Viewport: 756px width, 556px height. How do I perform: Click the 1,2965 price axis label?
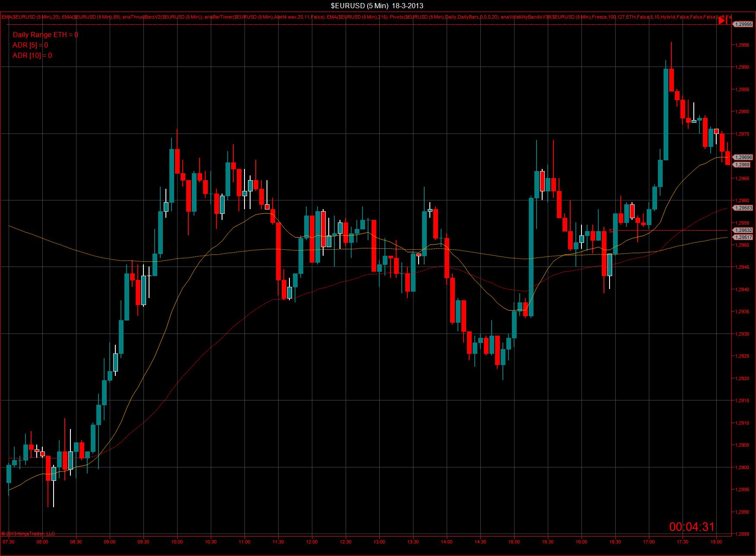tap(743, 178)
